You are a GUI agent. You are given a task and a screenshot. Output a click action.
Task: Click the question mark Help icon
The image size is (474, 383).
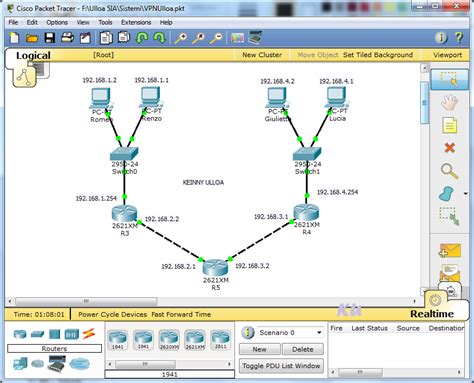tap(459, 38)
